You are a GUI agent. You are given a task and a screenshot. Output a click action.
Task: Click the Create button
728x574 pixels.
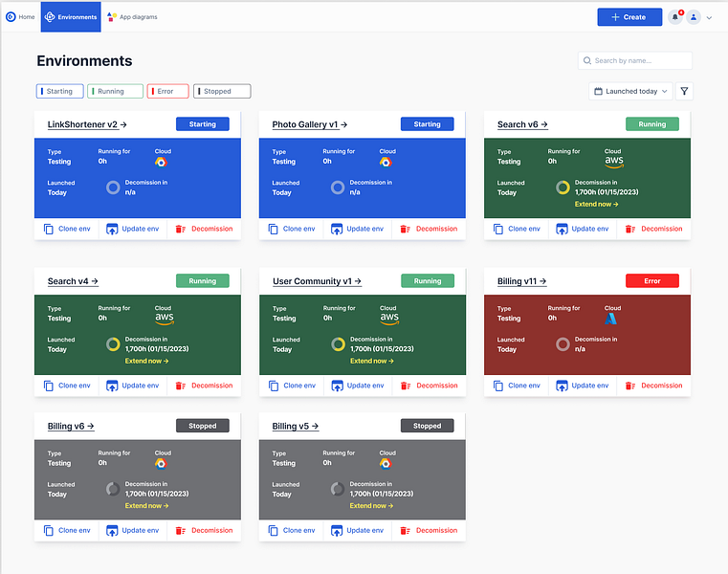click(x=629, y=17)
